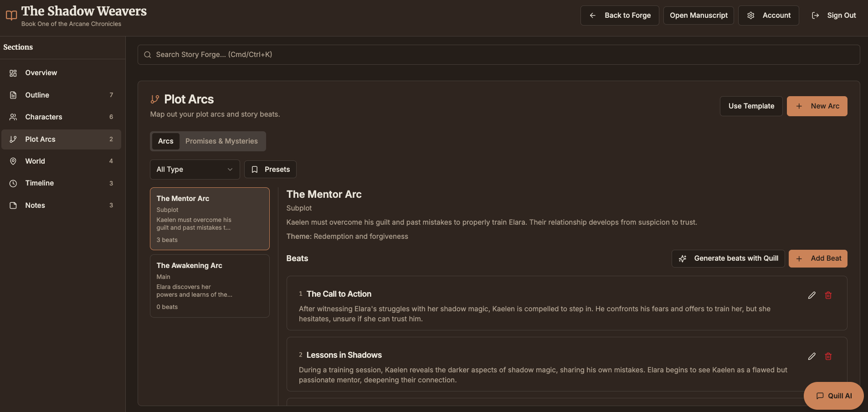The image size is (868, 412).
Task: Open the Account settings button
Action: point(769,15)
